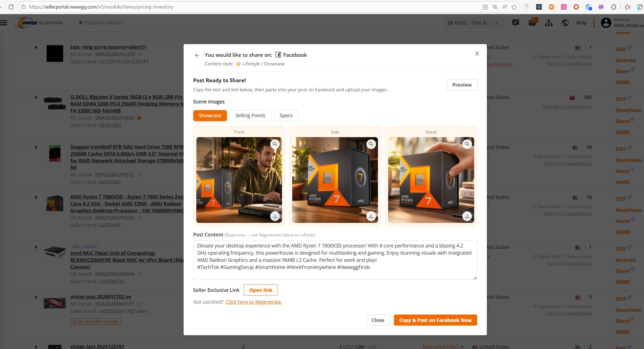Viewport: 644px width, 349px height.
Task: Activate the Intel NUC listing
Action: (626, 260)
